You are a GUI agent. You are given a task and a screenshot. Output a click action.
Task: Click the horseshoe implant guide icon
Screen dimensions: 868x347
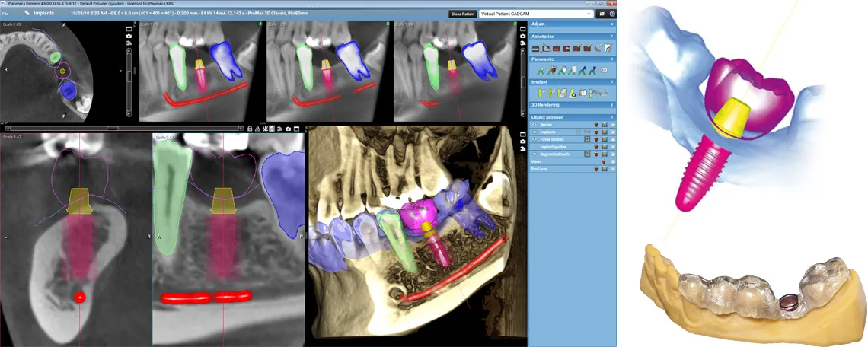pos(603,93)
